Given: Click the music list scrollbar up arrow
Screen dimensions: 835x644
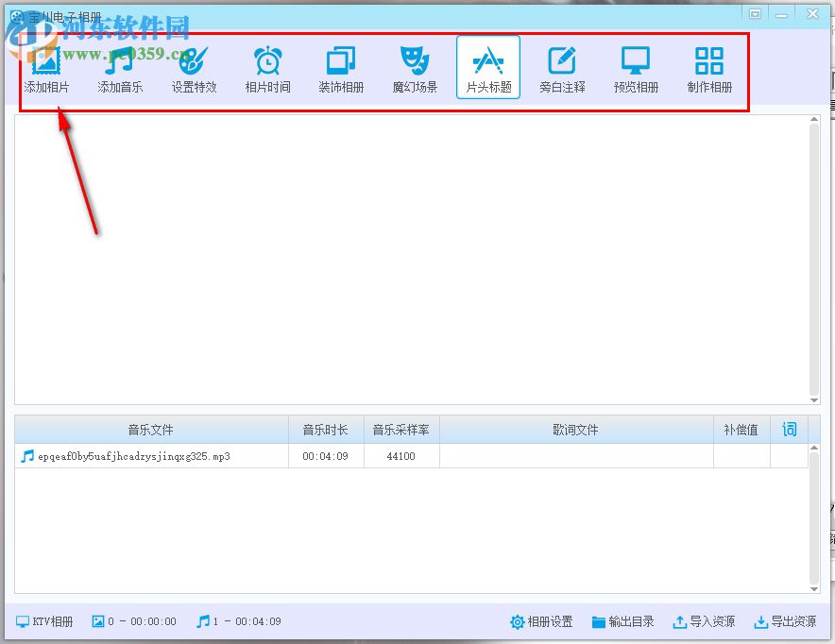Looking at the screenshot, I should click(813, 449).
